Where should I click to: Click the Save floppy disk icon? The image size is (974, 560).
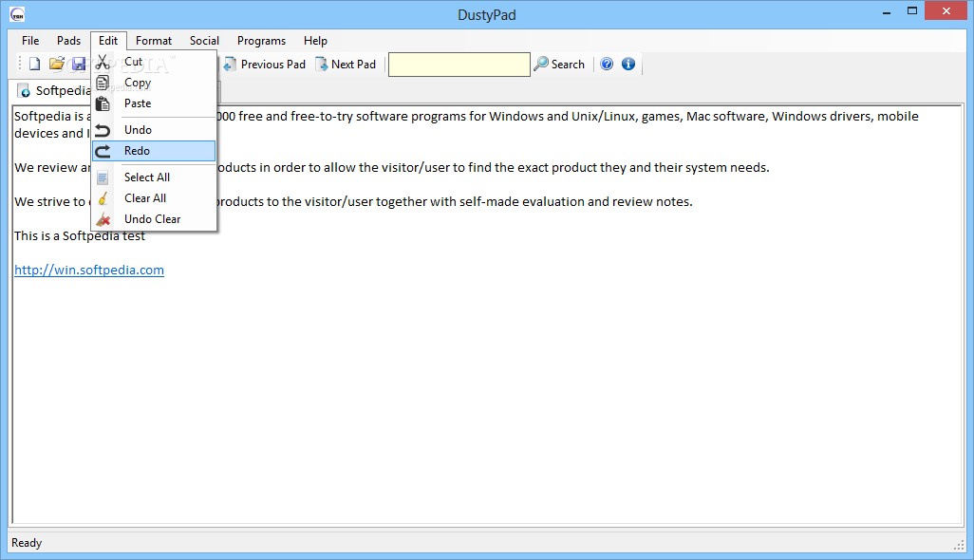coord(78,64)
